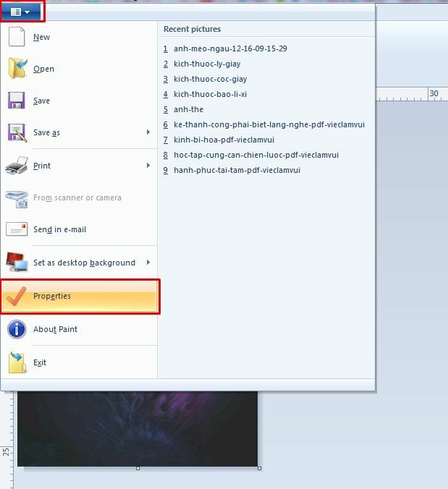Open recent picture kich-thuoc-ly-giay
Image resolution: width=448 pixels, height=489 pixels.
tap(207, 64)
